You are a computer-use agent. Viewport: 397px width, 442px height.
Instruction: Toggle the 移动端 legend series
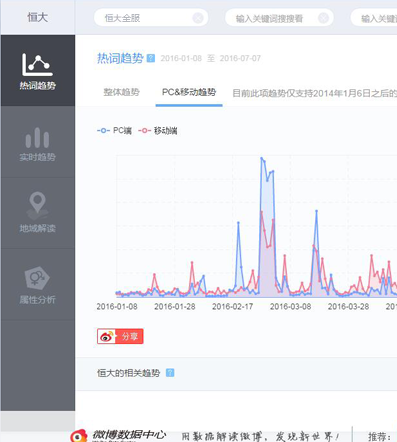158,131
